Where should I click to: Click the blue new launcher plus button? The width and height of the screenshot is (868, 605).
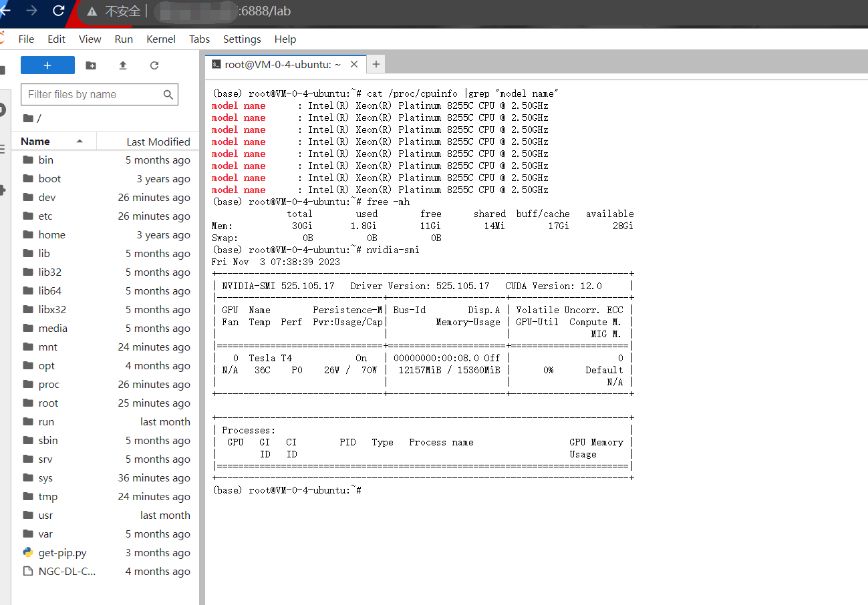pos(47,65)
